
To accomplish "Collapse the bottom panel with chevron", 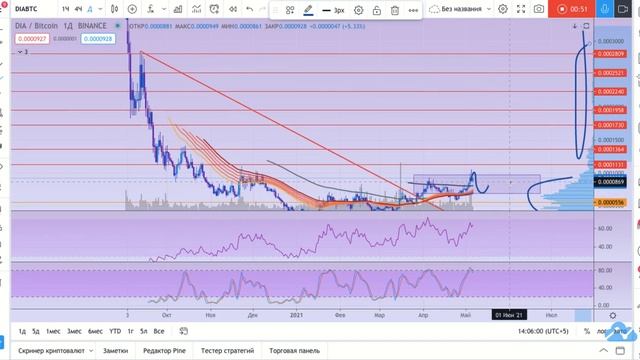I will click(603, 351).
